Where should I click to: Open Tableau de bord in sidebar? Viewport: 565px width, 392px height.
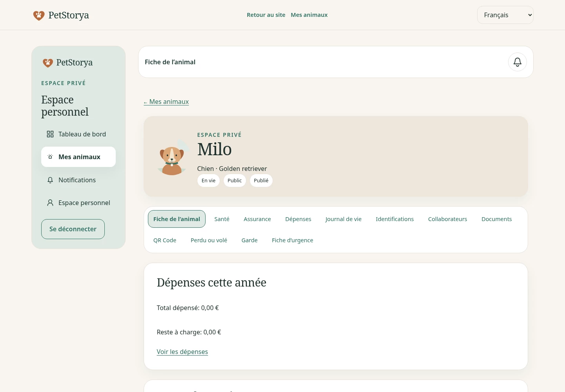[78, 134]
